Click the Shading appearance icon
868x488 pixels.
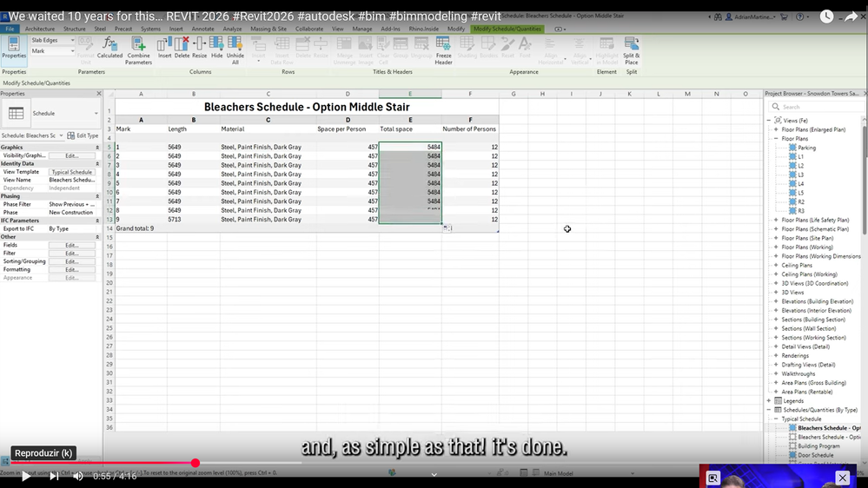(x=467, y=48)
